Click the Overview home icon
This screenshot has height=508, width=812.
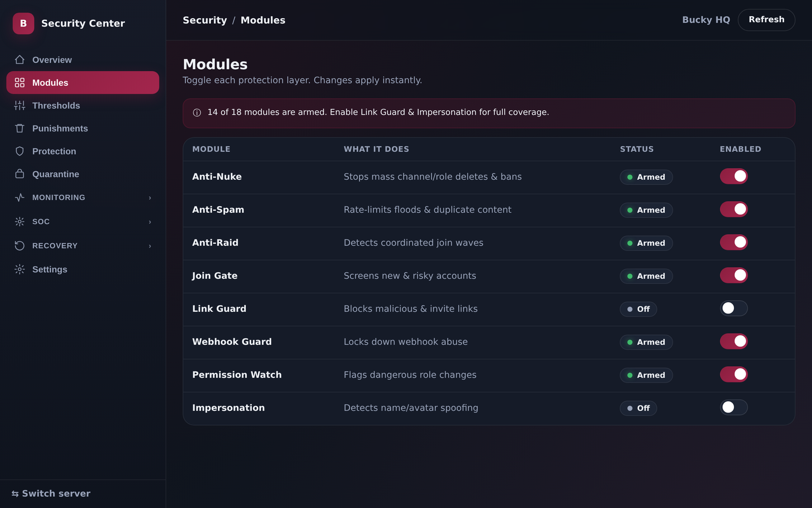[x=20, y=60]
